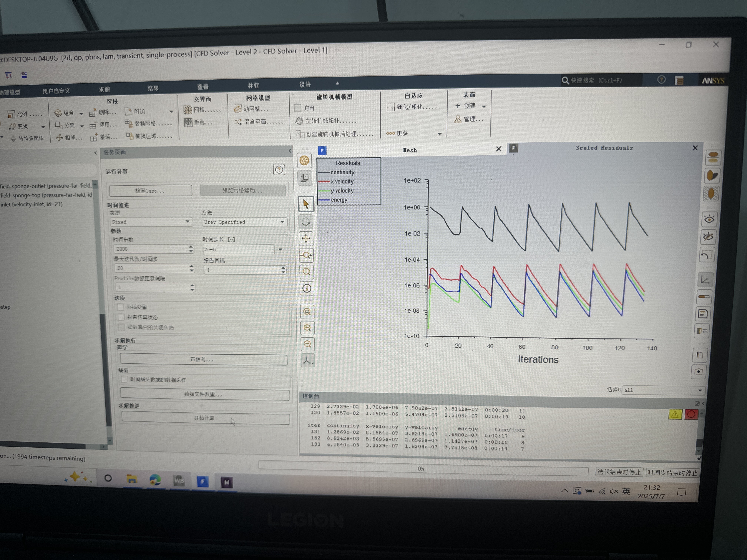
Task: Open the 求解 ribbon tab
Action: coord(104,89)
